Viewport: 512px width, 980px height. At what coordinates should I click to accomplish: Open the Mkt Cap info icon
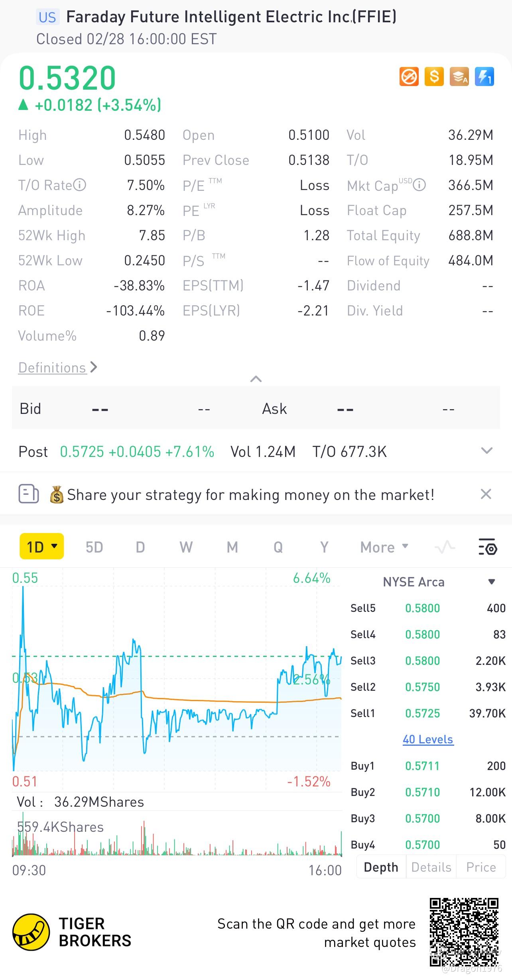click(x=419, y=185)
